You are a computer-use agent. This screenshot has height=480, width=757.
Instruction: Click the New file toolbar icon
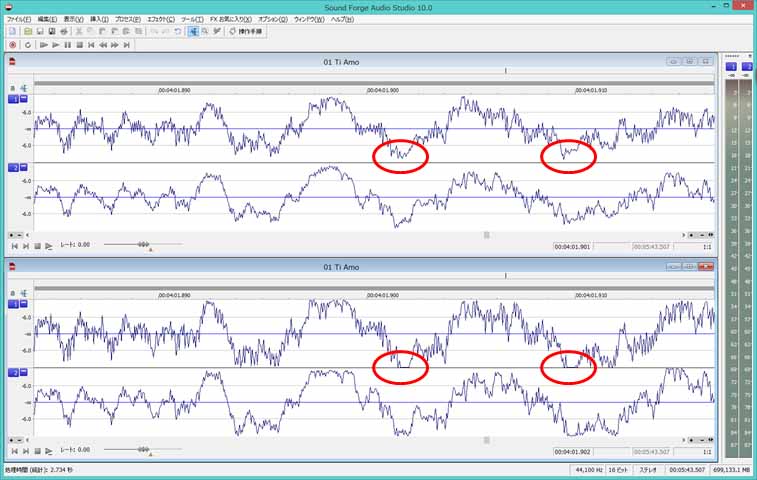coord(12,31)
